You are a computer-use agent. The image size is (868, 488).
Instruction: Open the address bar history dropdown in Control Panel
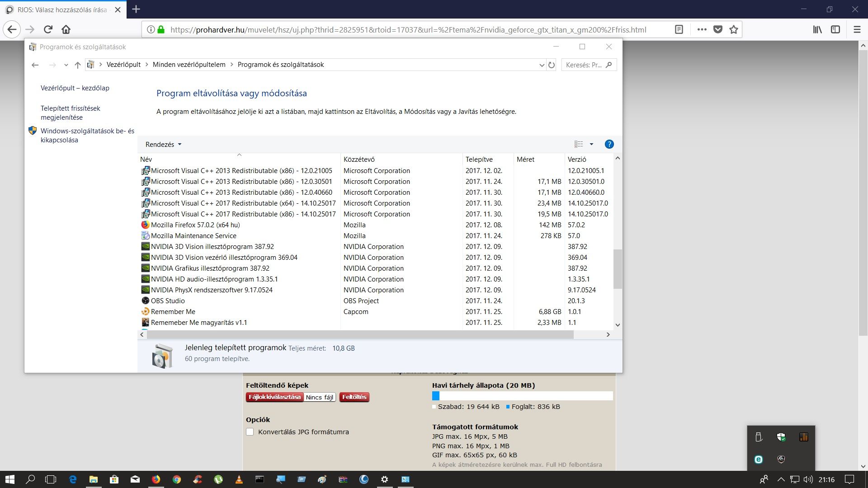coord(542,65)
